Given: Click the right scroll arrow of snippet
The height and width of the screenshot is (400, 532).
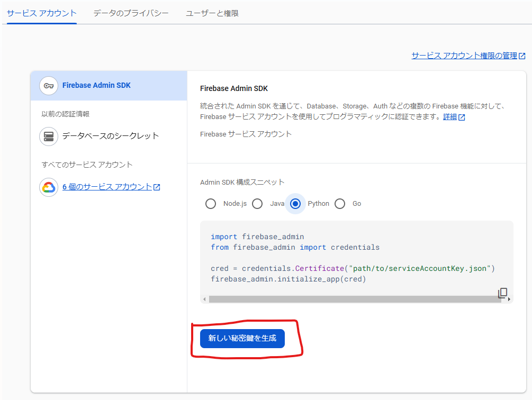Looking at the screenshot, I should click(509, 299).
